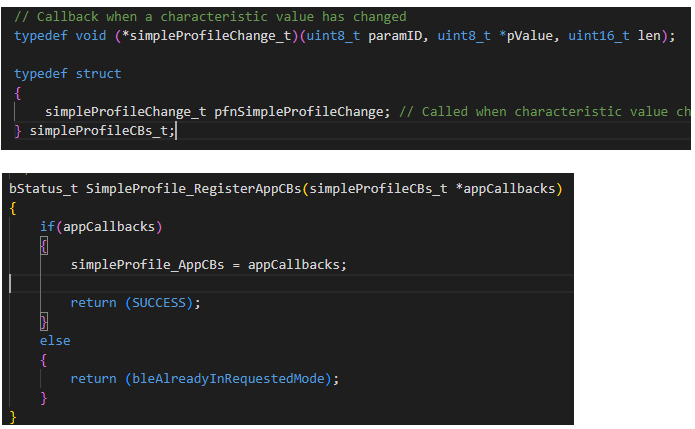Click the if(appCallbacks) condition
This screenshot has height=429, width=695.
[x=100, y=227]
